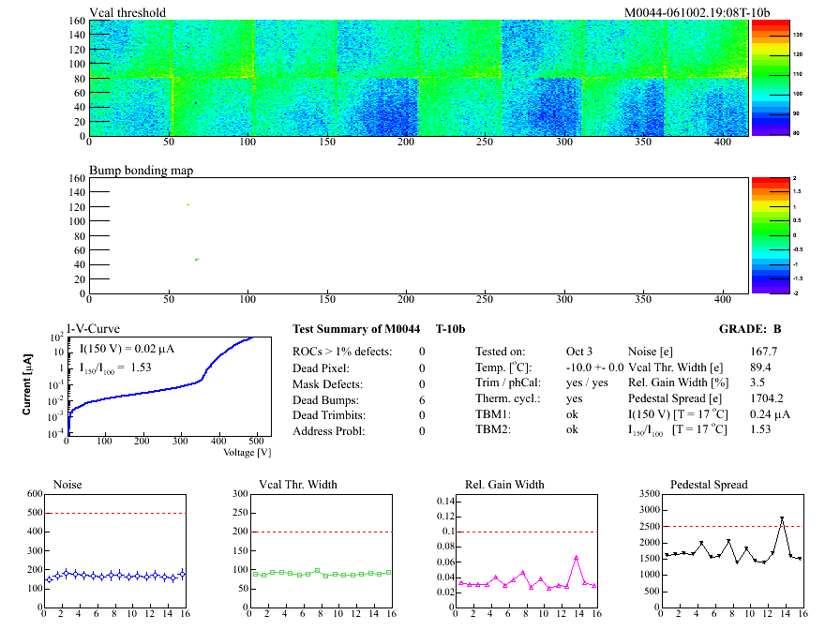Click the lower green mark in the bump bonding map
This screenshot has width=840, height=630.
click(x=196, y=260)
